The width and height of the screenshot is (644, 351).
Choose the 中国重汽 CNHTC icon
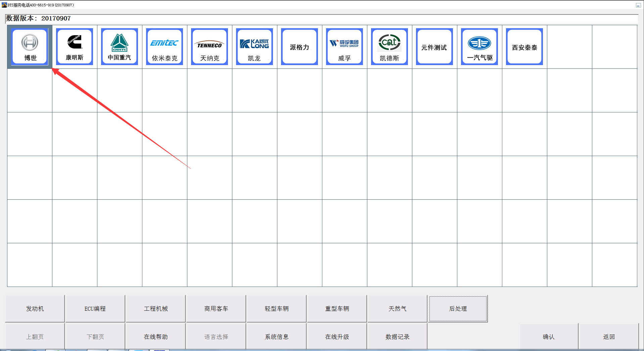click(120, 46)
